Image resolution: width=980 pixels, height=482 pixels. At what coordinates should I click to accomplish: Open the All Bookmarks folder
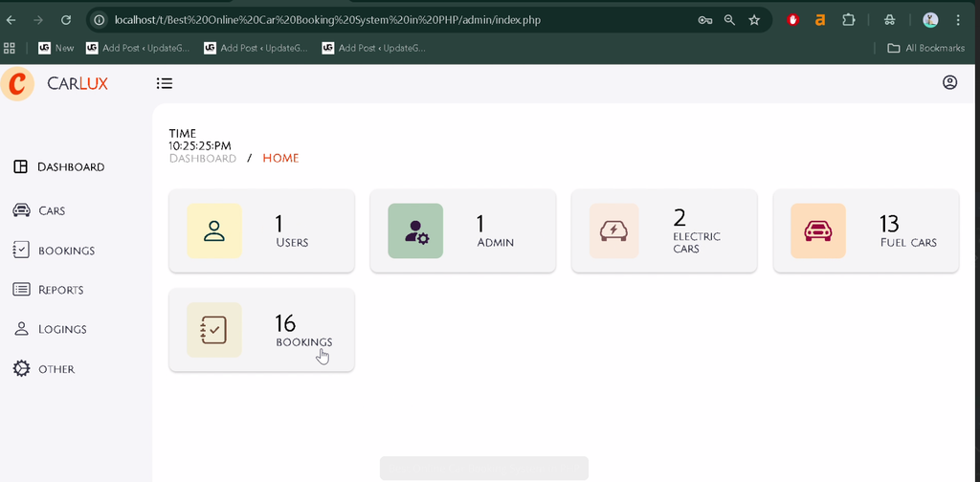(x=925, y=48)
